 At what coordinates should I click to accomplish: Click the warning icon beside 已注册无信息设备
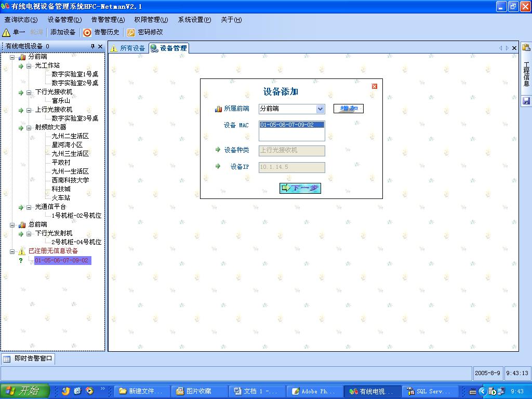point(22,251)
